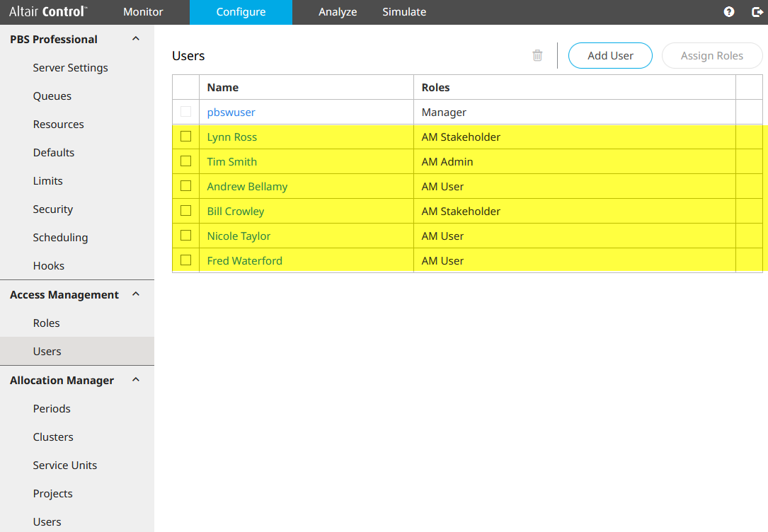Enable the Fred Waterford checkbox

tap(185, 260)
